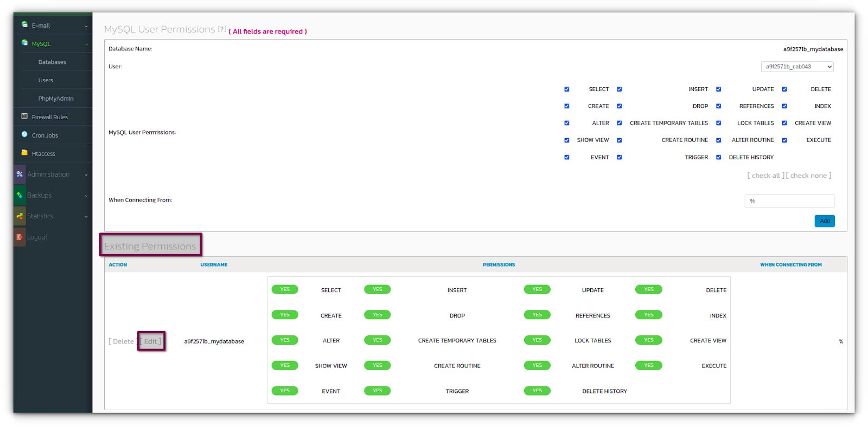Screen dimensions: 868x427
Task: Click the Logout icon
Action: 20,237
